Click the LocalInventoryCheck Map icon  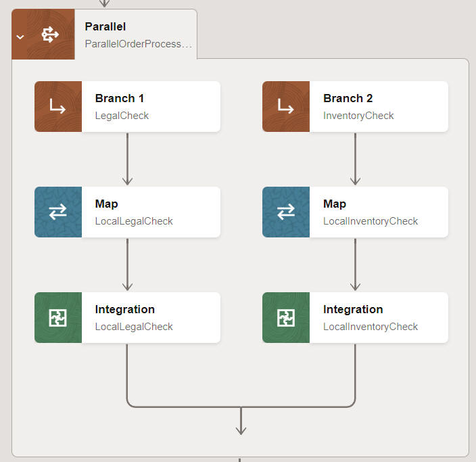pos(286,212)
